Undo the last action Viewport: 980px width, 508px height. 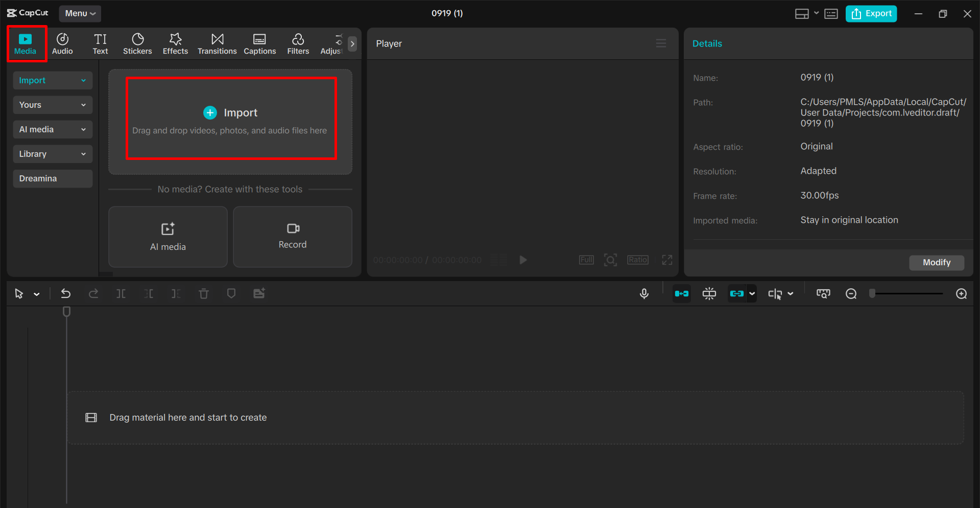click(x=66, y=293)
